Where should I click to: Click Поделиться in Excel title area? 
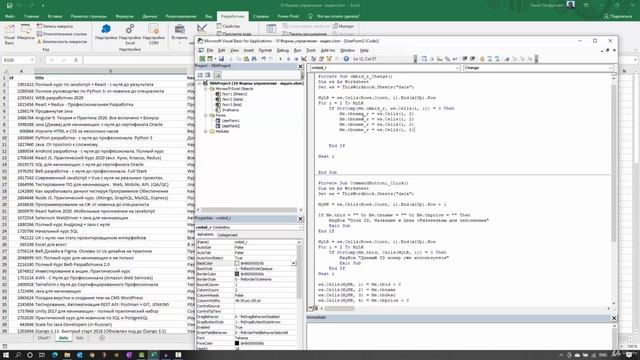coord(618,16)
